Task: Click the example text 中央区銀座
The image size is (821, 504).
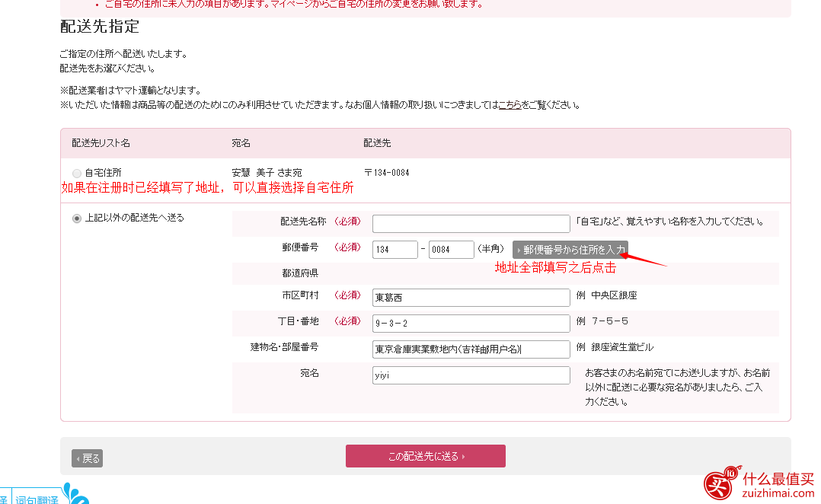Action: (x=614, y=295)
